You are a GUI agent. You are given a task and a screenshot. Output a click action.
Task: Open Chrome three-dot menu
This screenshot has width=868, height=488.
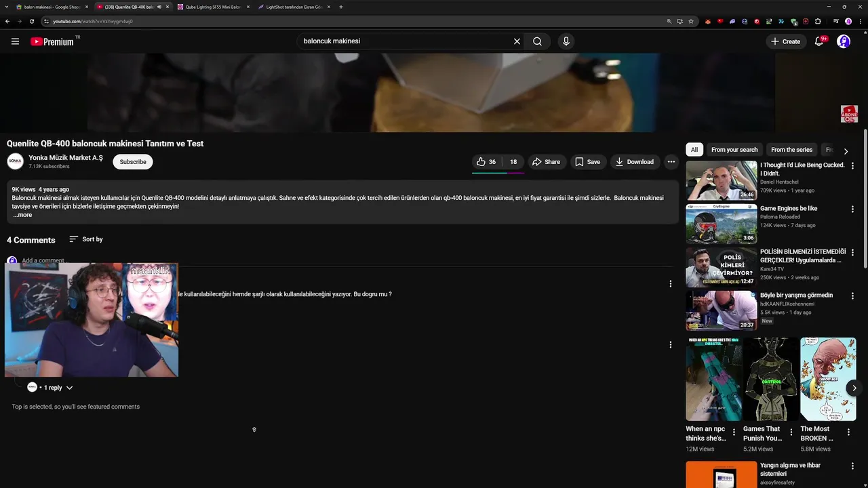click(x=859, y=21)
